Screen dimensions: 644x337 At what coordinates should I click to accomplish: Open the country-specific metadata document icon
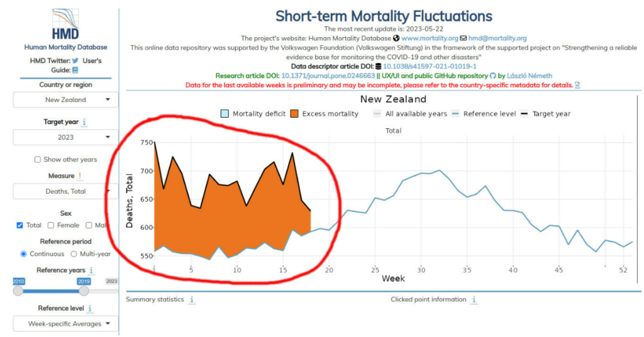point(577,85)
